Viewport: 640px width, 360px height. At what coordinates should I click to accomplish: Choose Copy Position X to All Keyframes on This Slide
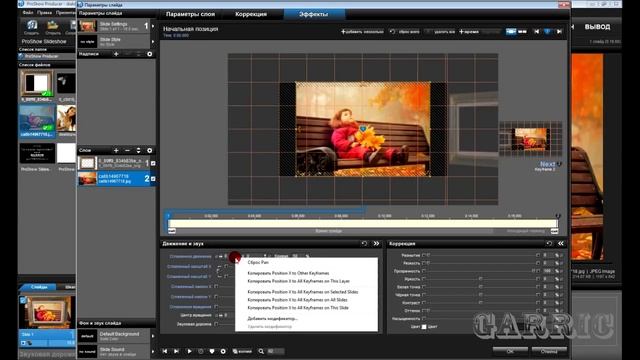tap(298, 308)
